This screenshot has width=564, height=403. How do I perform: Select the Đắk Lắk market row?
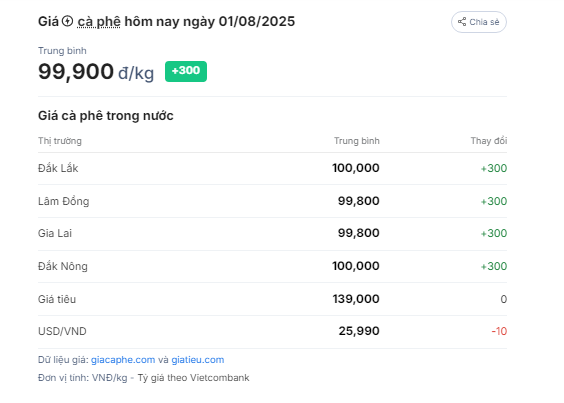(x=272, y=168)
